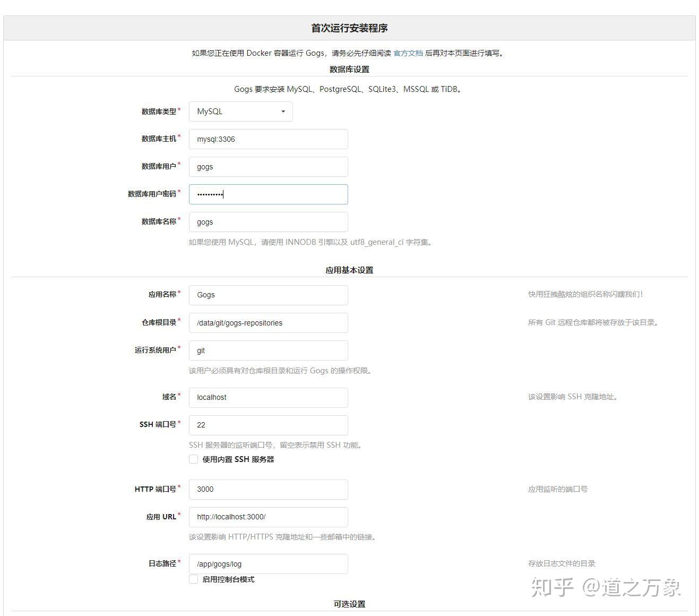Viewport: 699px width, 616px height.
Task: Click hint 快用狂拽酷炫的组织名称闪瞎我们
Action: [x=585, y=294]
